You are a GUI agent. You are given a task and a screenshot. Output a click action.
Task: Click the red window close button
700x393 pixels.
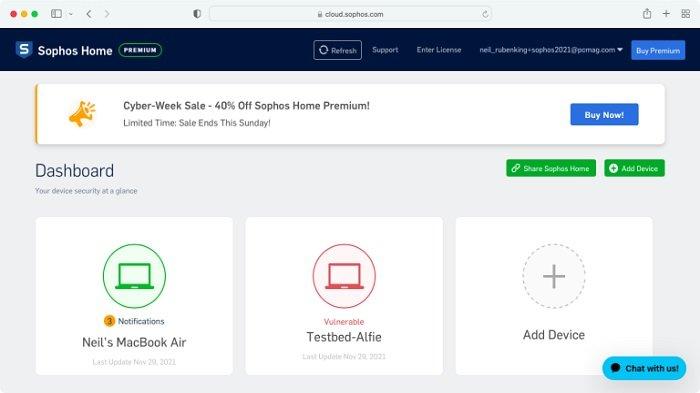point(13,14)
